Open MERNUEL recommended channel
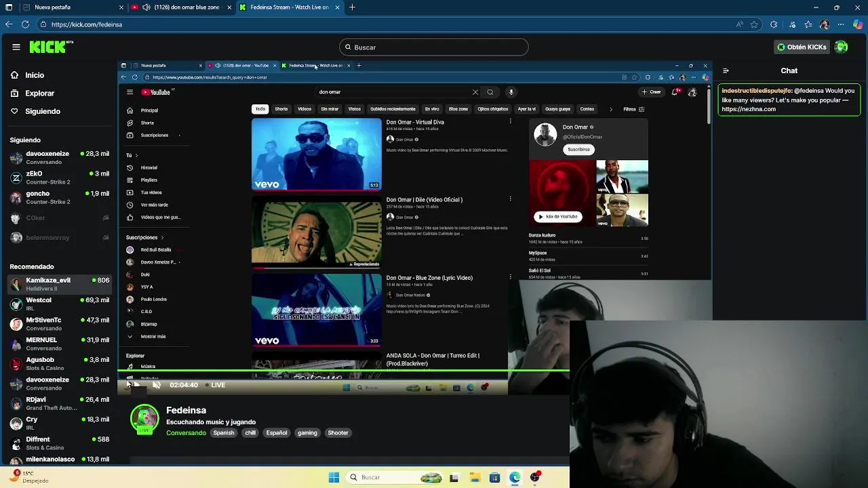This screenshot has width=868, height=488. [x=59, y=344]
